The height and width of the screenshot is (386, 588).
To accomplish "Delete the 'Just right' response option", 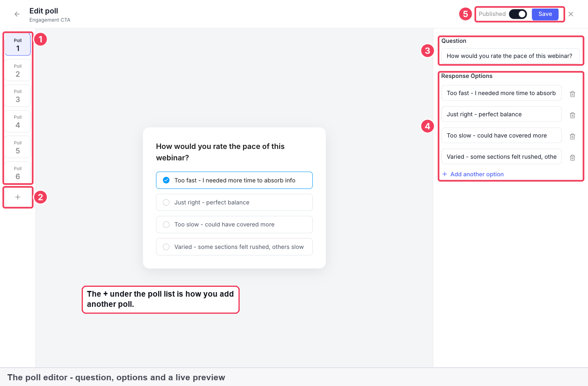I will point(572,115).
